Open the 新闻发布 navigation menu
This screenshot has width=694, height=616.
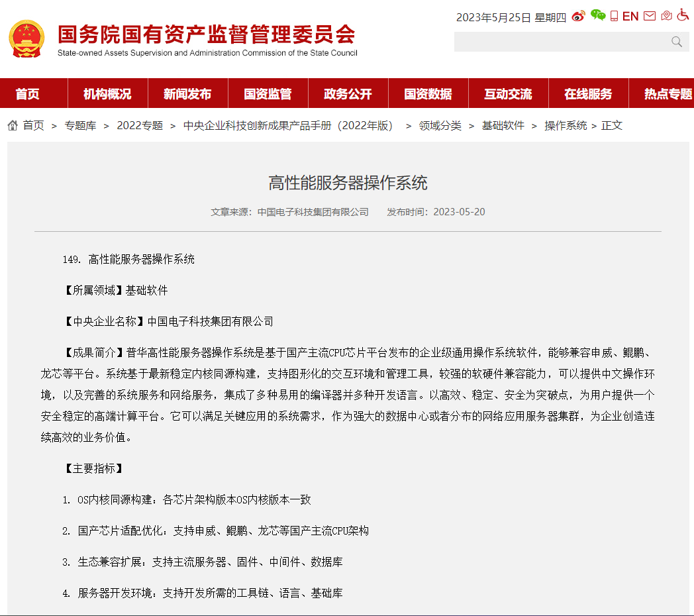pyautogui.click(x=187, y=93)
